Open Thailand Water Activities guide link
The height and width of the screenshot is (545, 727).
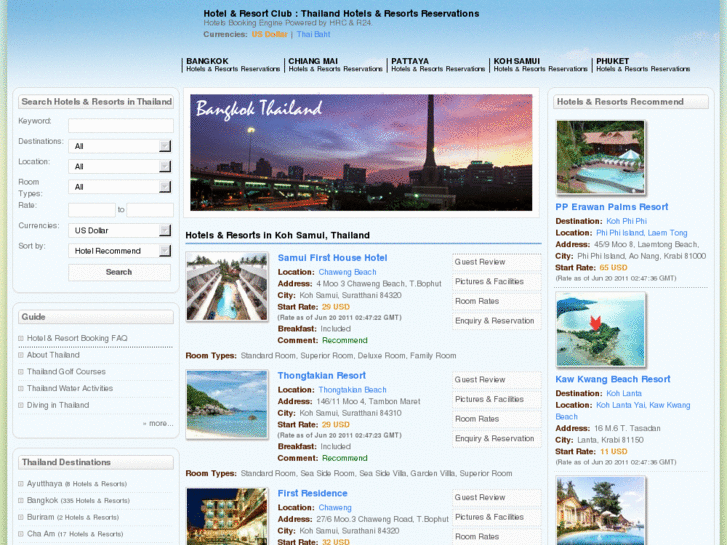(x=70, y=388)
